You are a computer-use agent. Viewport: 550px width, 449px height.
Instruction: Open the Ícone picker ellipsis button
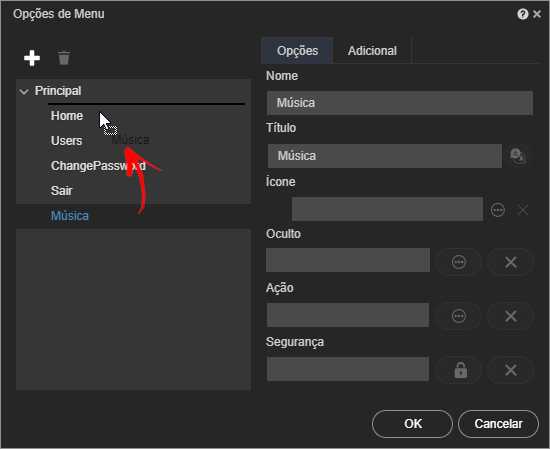coord(498,210)
